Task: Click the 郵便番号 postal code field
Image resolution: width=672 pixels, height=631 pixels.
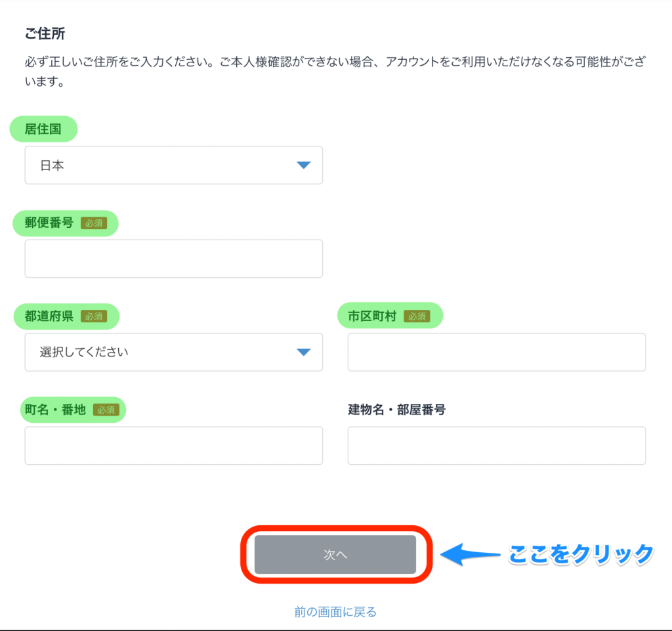Action: [x=173, y=259]
